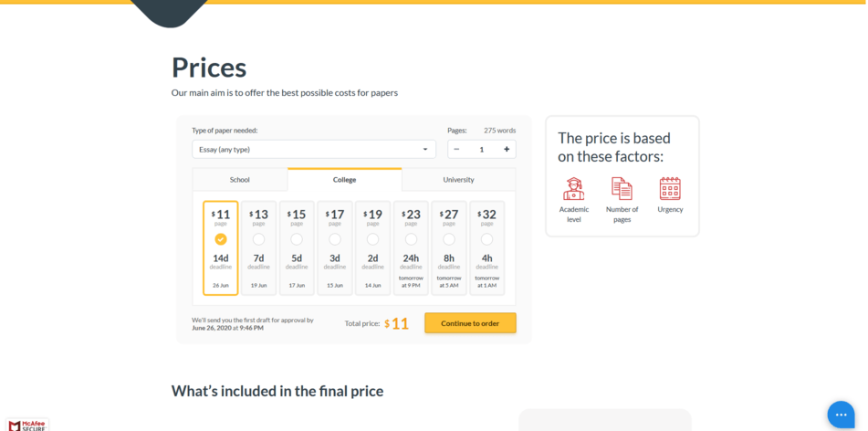Decrease pages with the minus icon
Screen dimensions: 868x431
(456, 150)
